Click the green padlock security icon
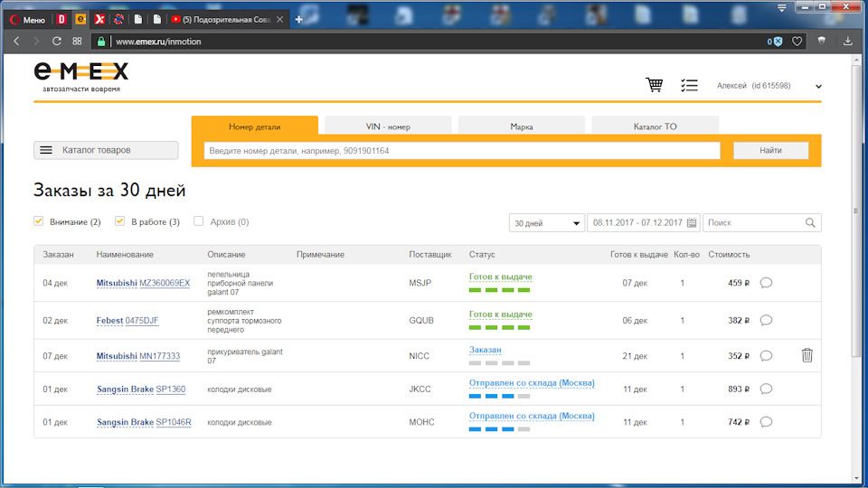The image size is (868, 488). point(100,42)
